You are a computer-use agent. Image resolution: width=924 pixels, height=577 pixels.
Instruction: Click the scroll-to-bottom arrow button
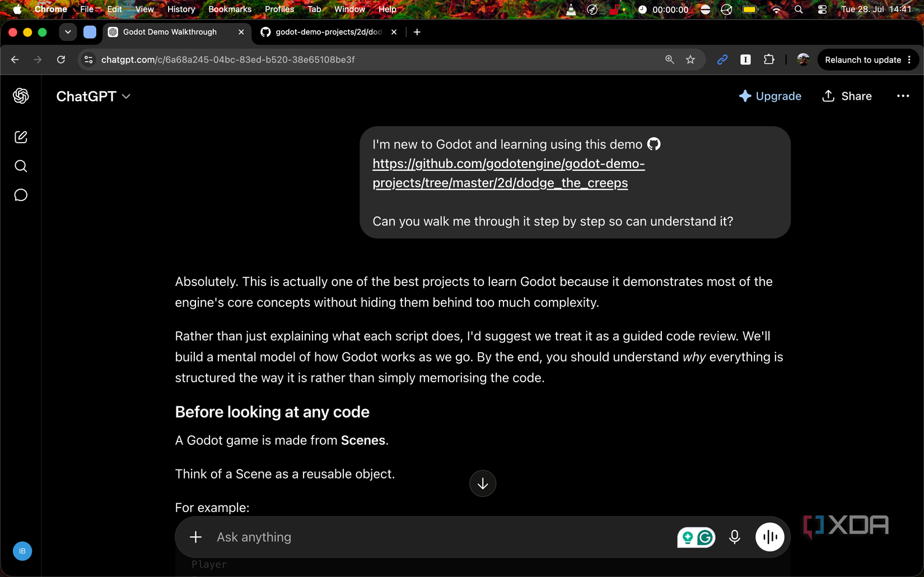tap(483, 484)
